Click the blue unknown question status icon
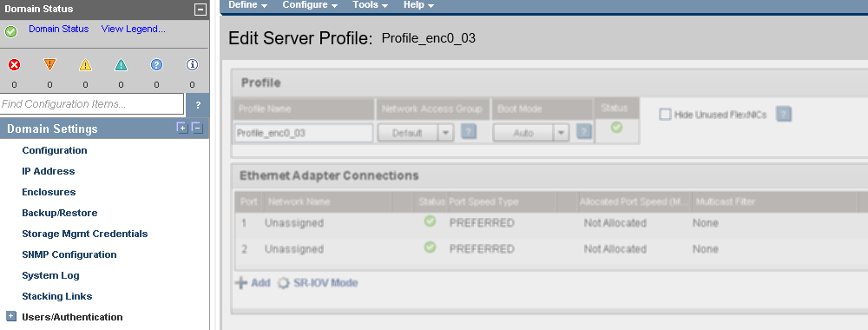Image resolution: width=868 pixels, height=330 pixels. [x=156, y=65]
